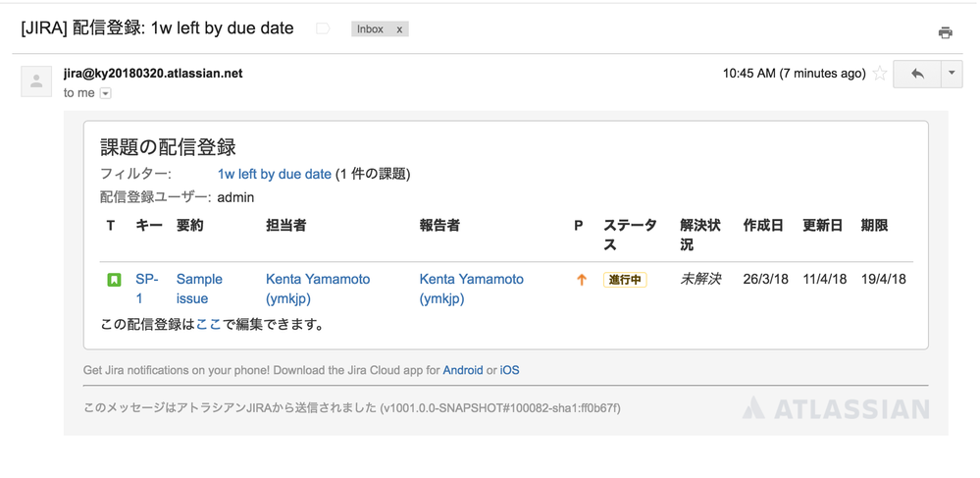
Task: Click the '10:45 AM (7 minutes ago)' timestamp
Action: [795, 74]
